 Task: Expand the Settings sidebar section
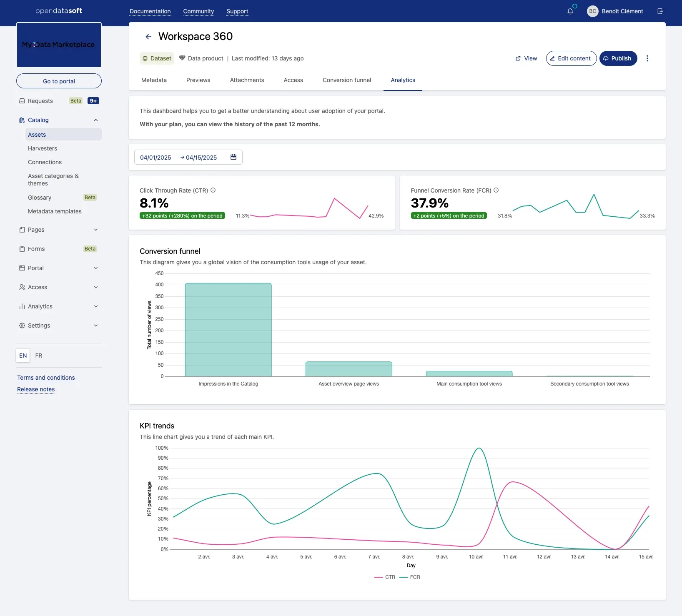coord(96,326)
